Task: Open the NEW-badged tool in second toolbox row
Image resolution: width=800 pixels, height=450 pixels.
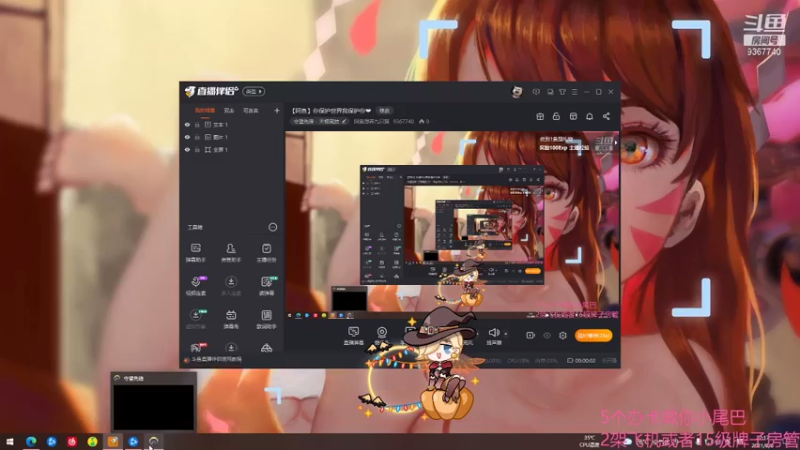Action: tap(266, 286)
